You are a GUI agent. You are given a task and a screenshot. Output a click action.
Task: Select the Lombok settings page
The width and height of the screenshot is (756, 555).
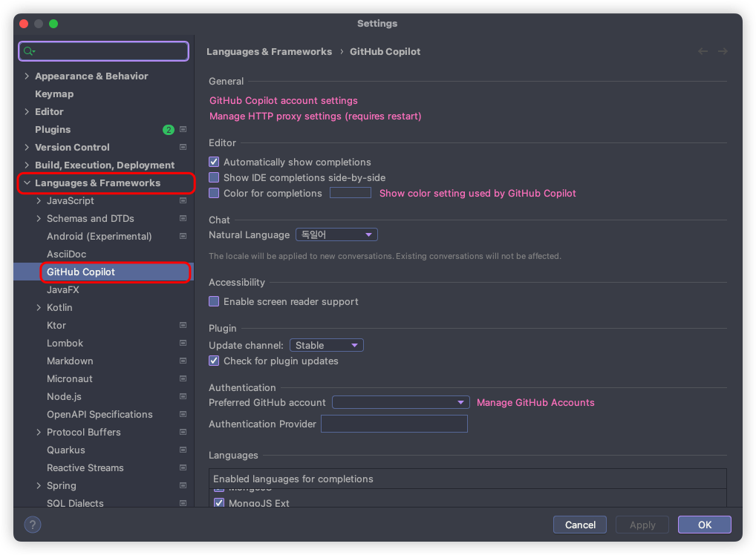[x=65, y=343]
